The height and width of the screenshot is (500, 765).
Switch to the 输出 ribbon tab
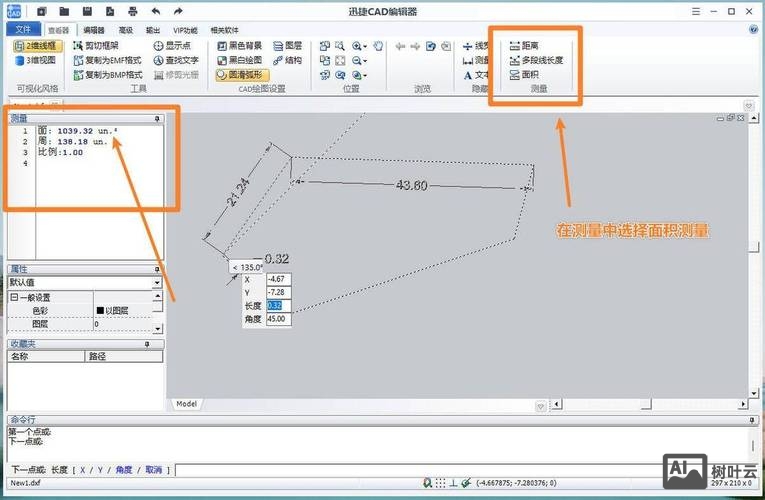153,30
